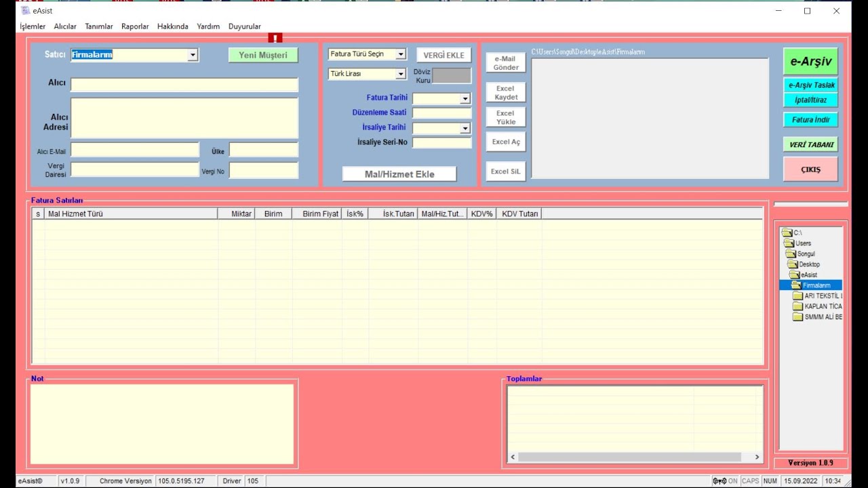868x488 pixels.
Task: Click the green e-Arşiv button
Action: point(810,61)
